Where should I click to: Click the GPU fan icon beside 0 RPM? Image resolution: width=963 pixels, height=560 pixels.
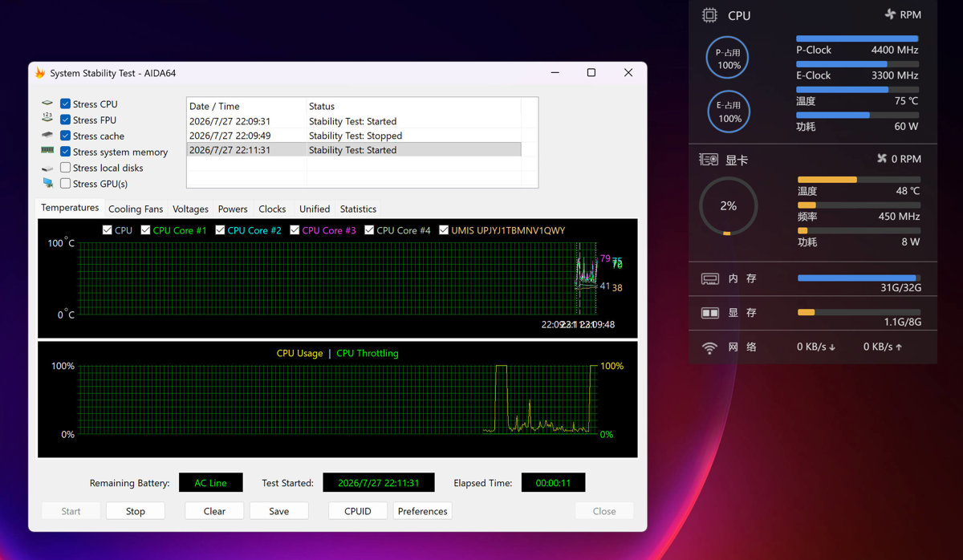883,159
